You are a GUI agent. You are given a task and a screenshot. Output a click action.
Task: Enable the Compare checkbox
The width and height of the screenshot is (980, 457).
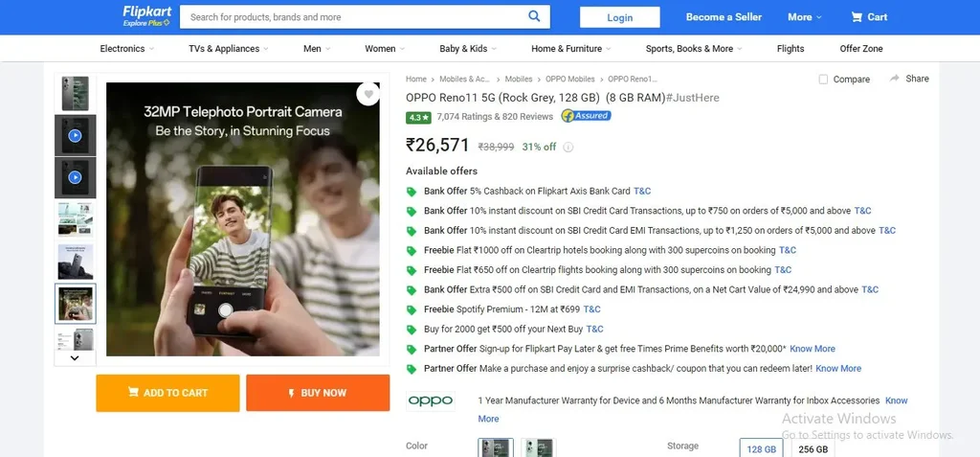point(823,80)
